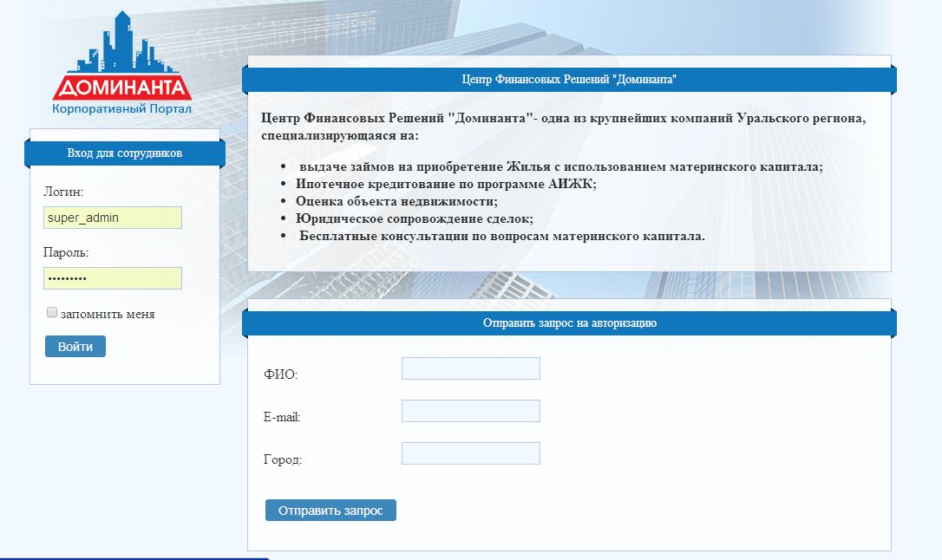Click the ФИО: label

(x=280, y=374)
